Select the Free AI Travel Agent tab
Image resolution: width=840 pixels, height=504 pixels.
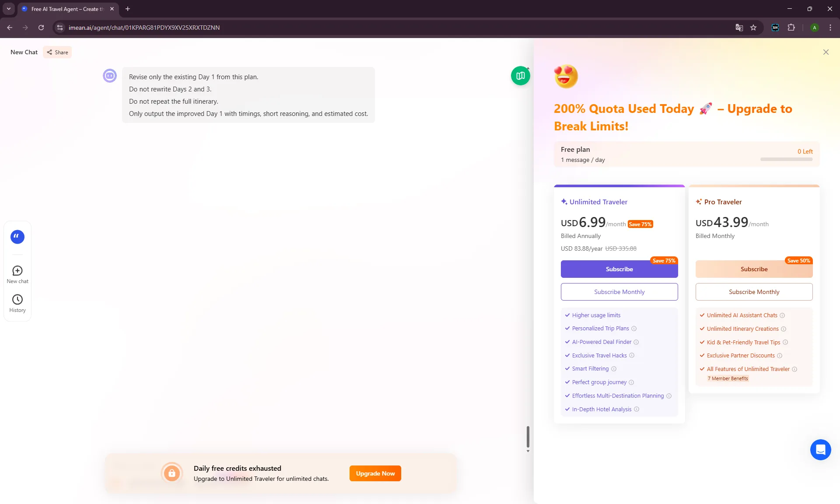point(67,9)
